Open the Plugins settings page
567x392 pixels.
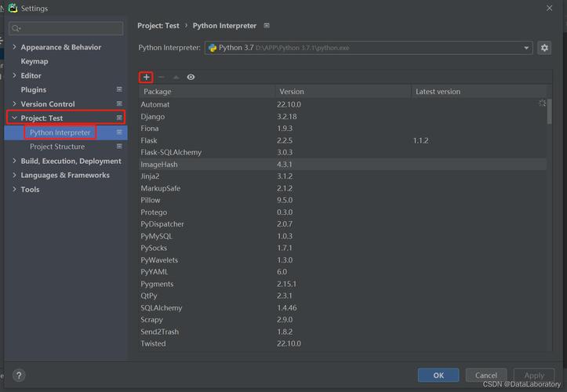click(x=33, y=89)
